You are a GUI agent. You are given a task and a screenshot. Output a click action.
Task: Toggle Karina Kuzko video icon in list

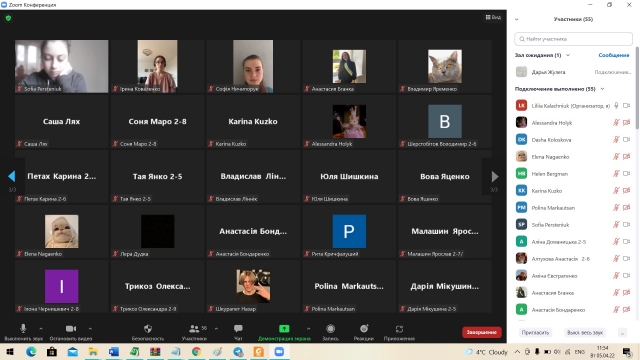(627, 191)
